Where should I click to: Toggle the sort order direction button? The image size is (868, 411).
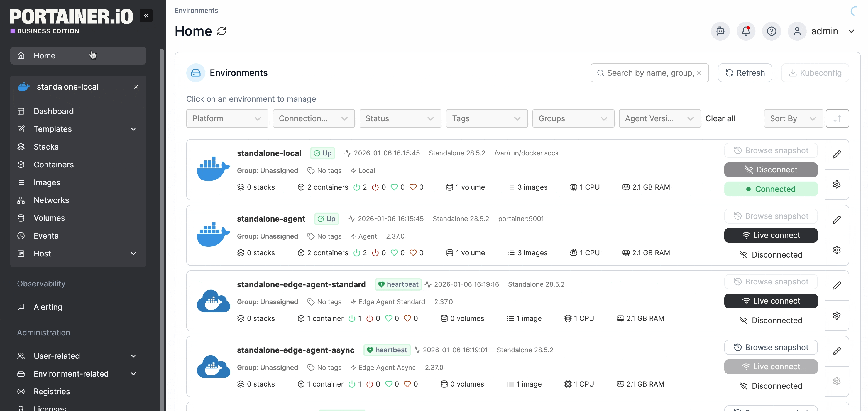837,118
